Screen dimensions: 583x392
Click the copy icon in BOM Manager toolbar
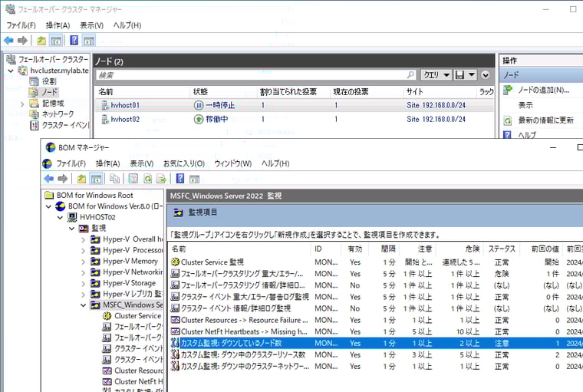(114, 179)
